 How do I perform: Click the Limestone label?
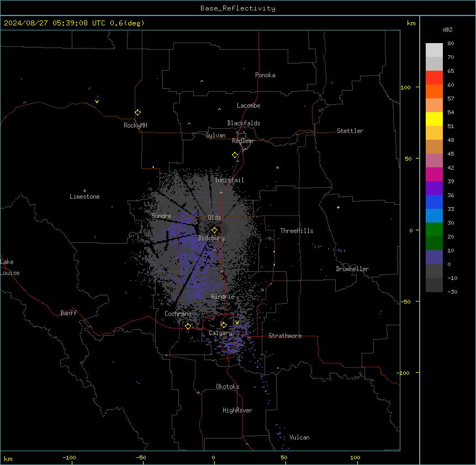pos(84,197)
